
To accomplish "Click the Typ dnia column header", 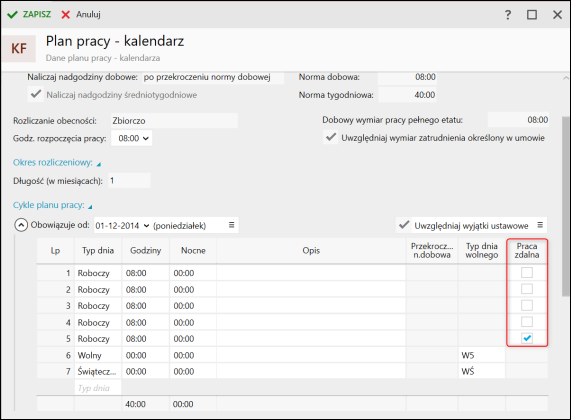I will click(x=98, y=251).
